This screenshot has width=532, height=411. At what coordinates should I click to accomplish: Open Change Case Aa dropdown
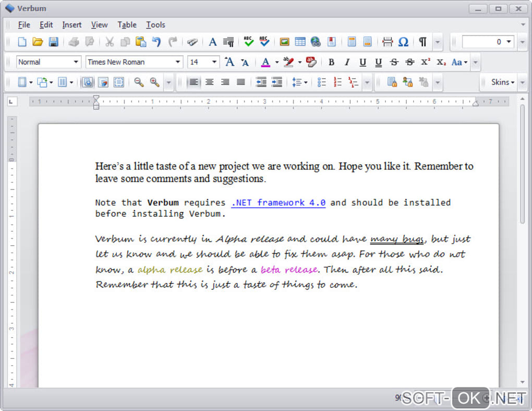coord(460,62)
